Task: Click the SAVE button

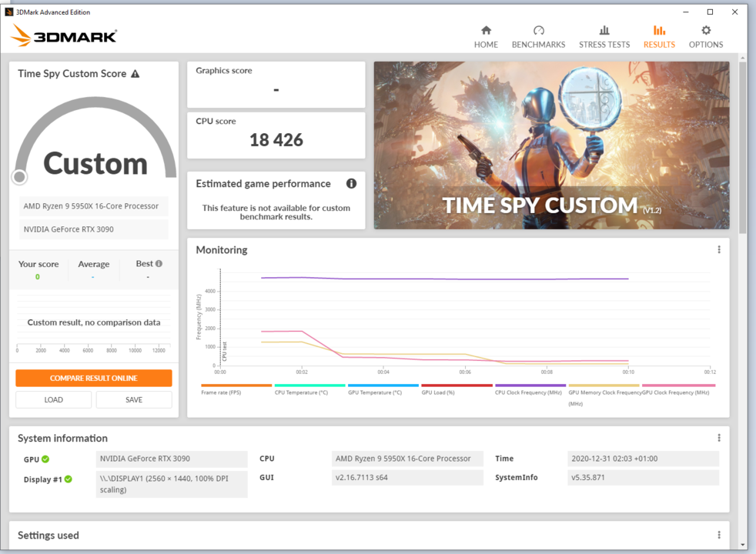Action: [x=134, y=400]
